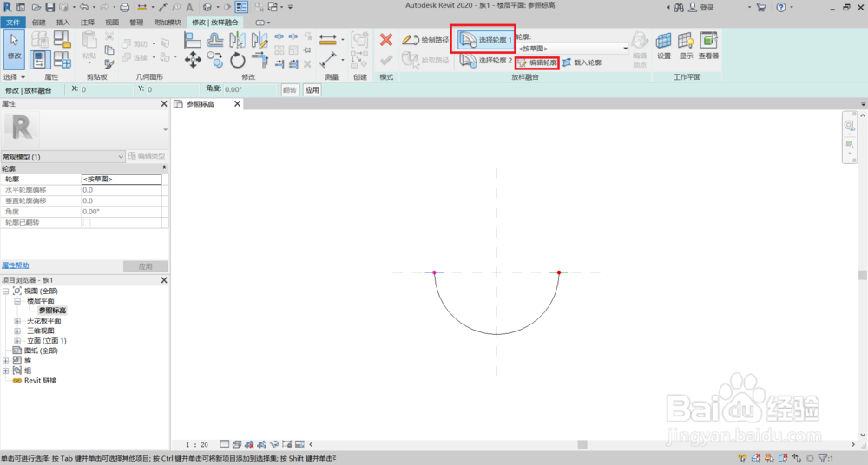Click 选择轮廓 1 button
This screenshot has height=465, width=868.
click(485, 40)
